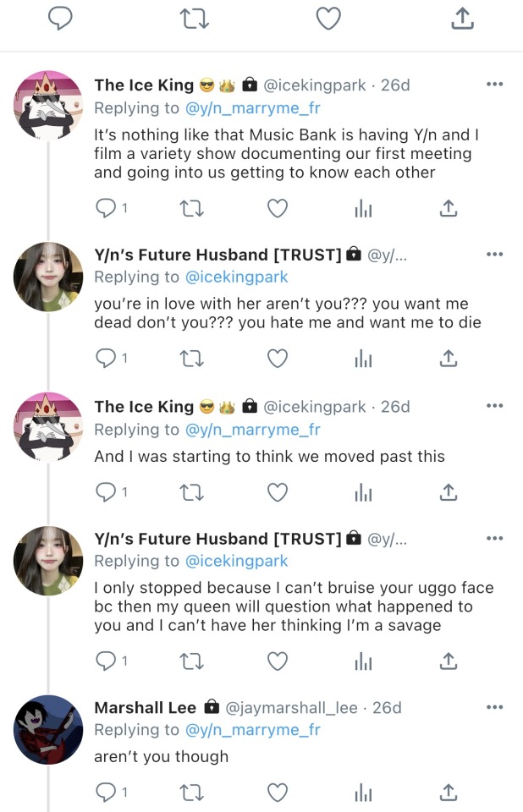Like the main tweet at top
Viewport: 523px width, 812px height.
pos(328,19)
